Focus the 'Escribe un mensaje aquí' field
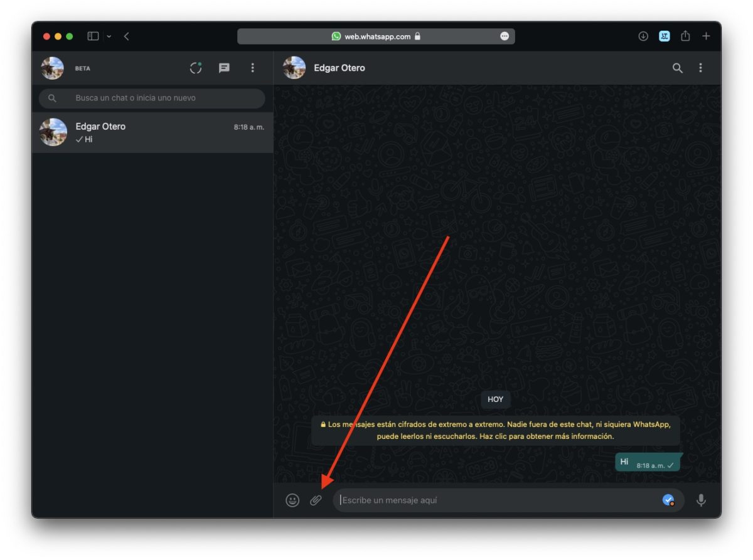The width and height of the screenshot is (753, 560). coord(496,500)
